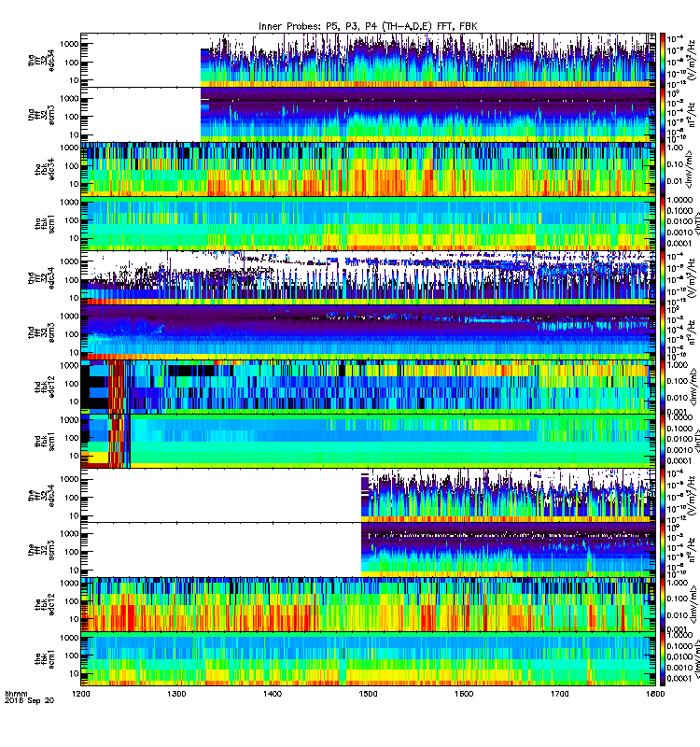Image resolution: width=700 pixels, height=747 pixels.
Task: Click the thd fbk scm1 filter bank panel
Action: 368,441
